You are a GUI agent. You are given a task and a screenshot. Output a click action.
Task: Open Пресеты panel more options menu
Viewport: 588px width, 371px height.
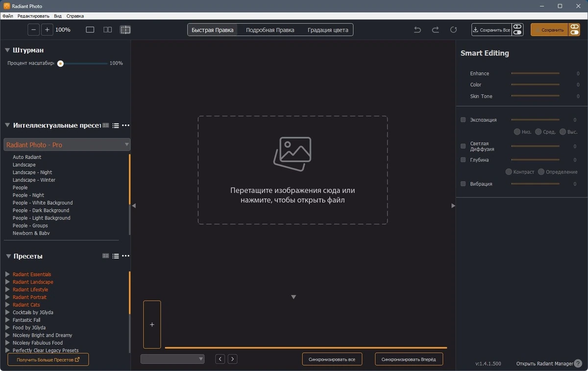pos(126,256)
